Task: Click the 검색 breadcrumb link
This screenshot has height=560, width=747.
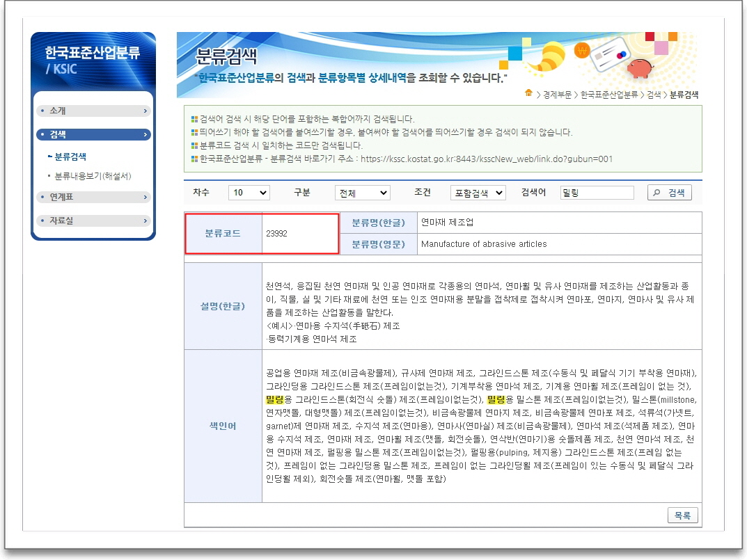Action: (x=654, y=95)
